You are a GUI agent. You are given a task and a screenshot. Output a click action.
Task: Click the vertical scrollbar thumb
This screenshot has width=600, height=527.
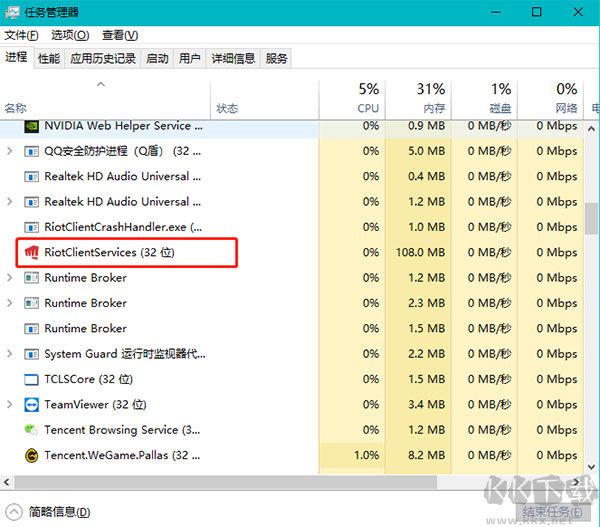(592, 219)
